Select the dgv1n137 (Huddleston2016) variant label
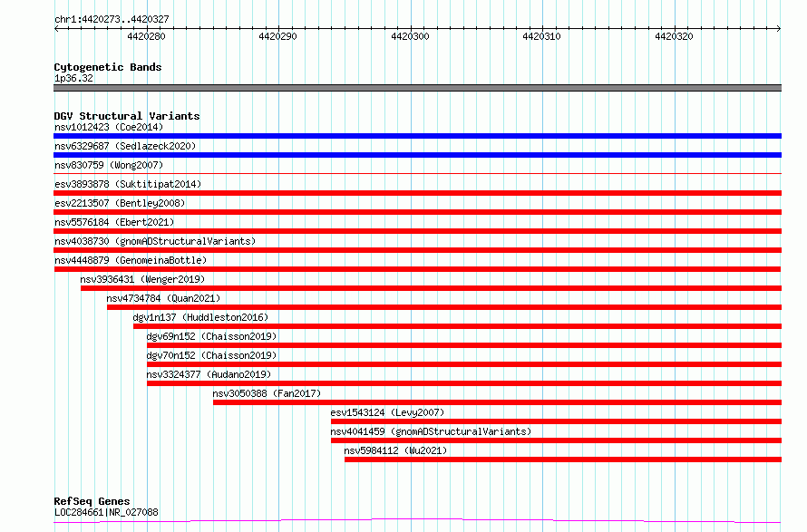 tap(200, 317)
